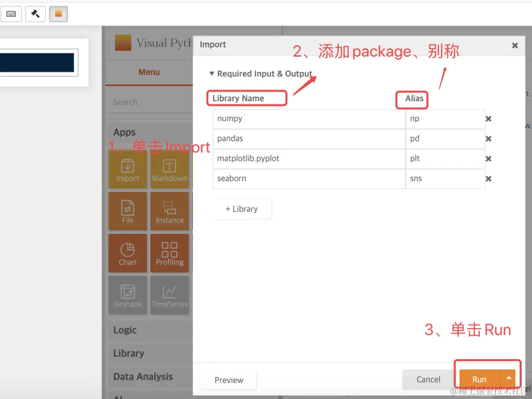
Task: Click the orange Visual Python toolbar icon
Action: pos(58,14)
